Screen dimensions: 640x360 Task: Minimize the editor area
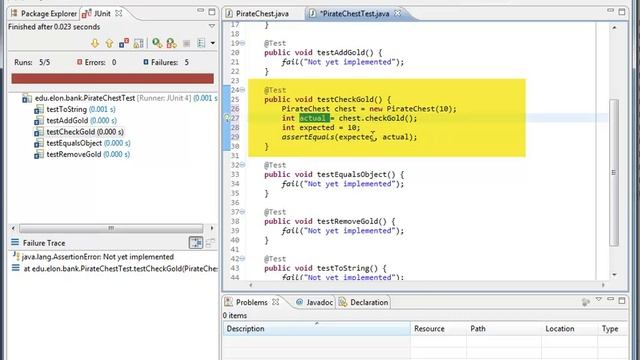pos(610,10)
